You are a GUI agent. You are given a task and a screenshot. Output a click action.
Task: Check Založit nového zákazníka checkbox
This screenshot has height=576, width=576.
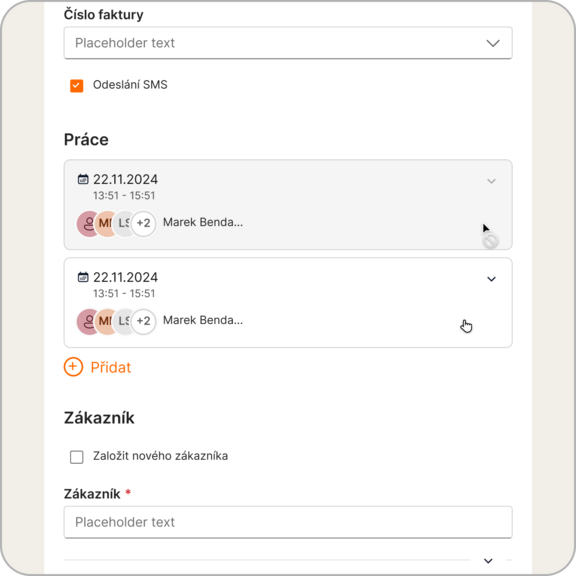[76, 457]
